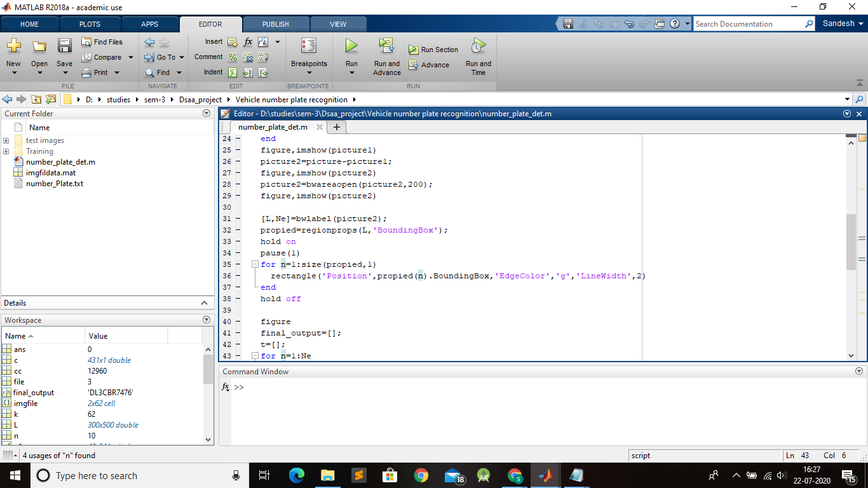Click the Save file icon
868x488 pixels.
[x=64, y=46]
